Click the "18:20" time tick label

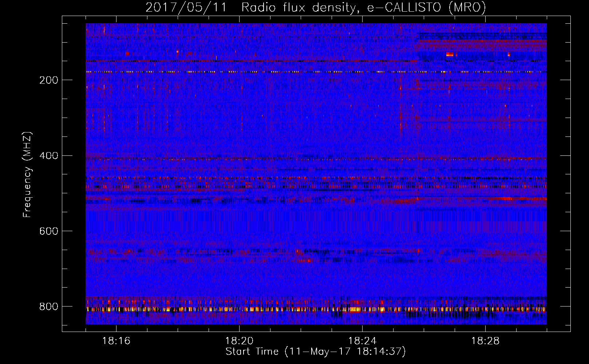coord(239,341)
